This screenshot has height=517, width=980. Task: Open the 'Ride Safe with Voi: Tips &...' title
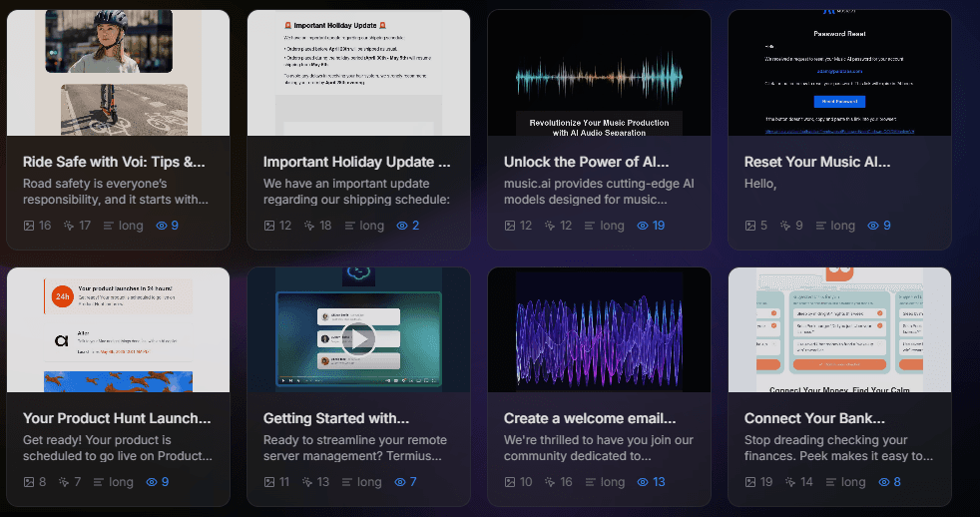(114, 162)
